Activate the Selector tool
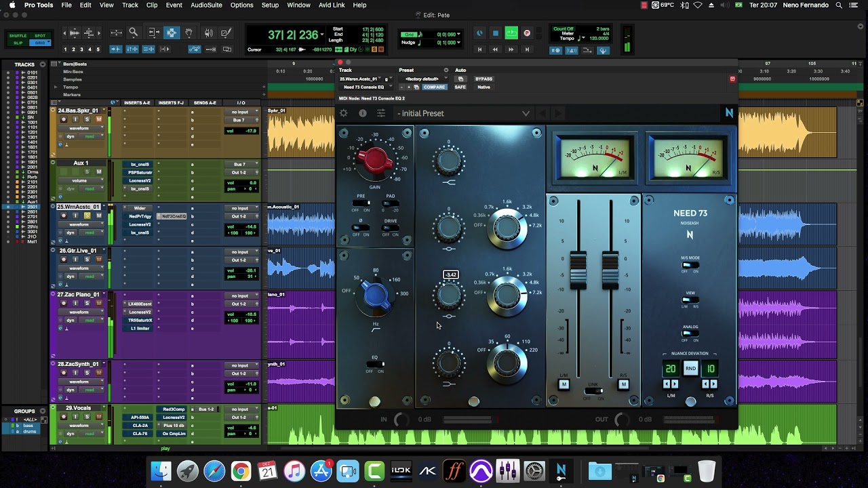This screenshot has height=488, width=868. 172,33
